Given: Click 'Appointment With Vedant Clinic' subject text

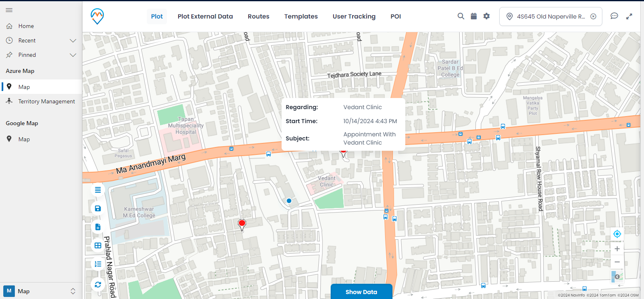Looking at the screenshot, I should pos(369,138).
